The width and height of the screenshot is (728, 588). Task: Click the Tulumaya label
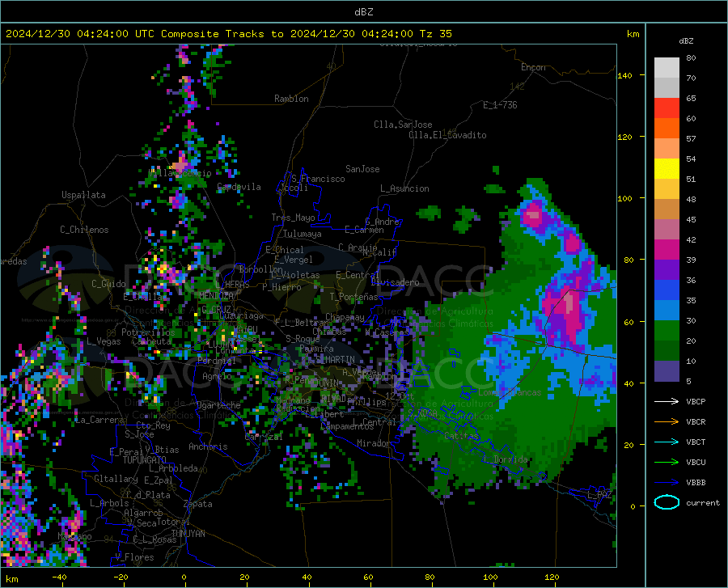click(x=303, y=234)
